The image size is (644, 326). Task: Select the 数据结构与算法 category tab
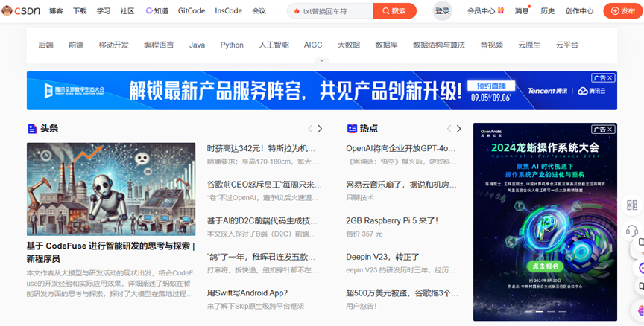pyautogui.click(x=439, y=45)
